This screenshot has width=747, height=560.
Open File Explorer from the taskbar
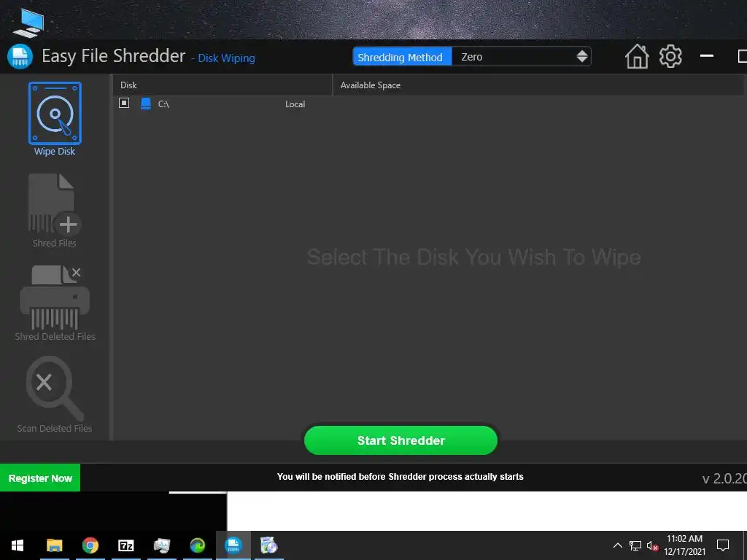point(54,545)
